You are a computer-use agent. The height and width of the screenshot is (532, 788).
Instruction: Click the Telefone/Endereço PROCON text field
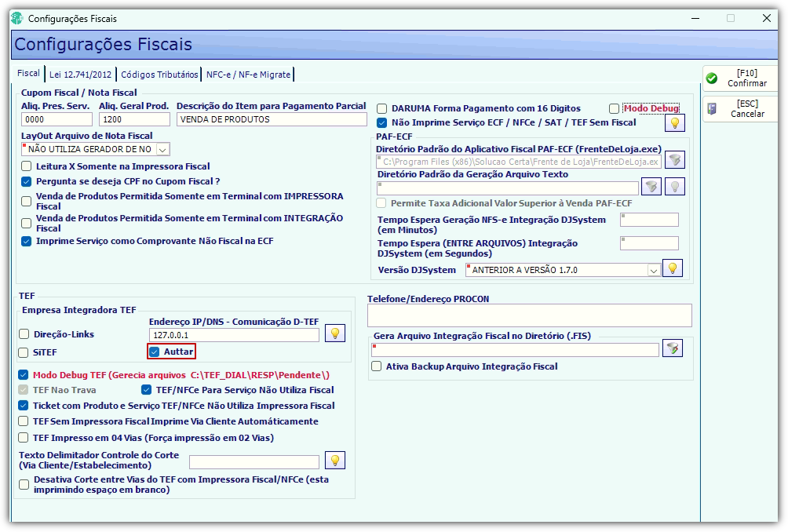[529, 316]
